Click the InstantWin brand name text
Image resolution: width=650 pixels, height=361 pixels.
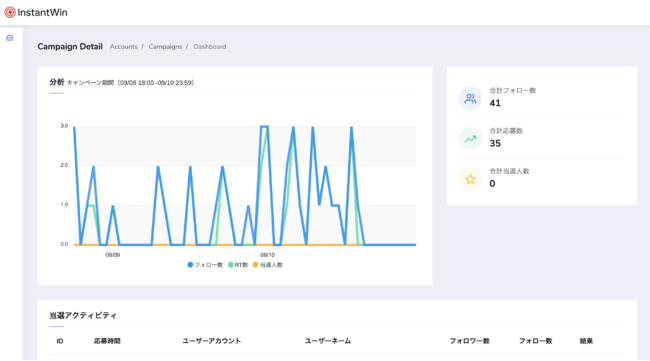42,12
